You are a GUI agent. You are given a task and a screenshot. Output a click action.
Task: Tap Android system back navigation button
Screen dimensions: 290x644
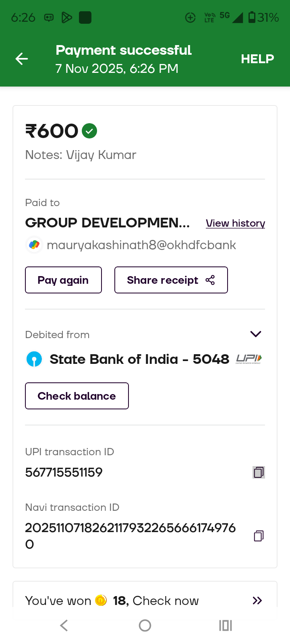coord(64,625)
